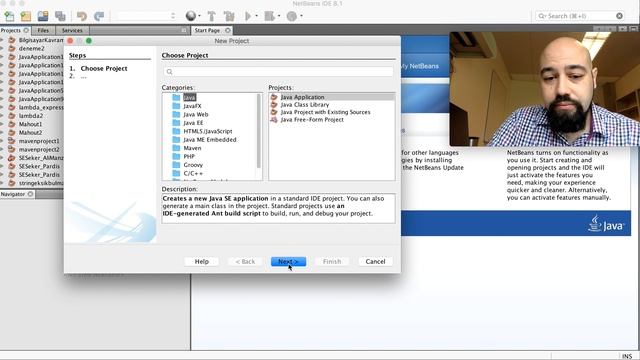Minimize the Projects panel group icon

(184, 30)
